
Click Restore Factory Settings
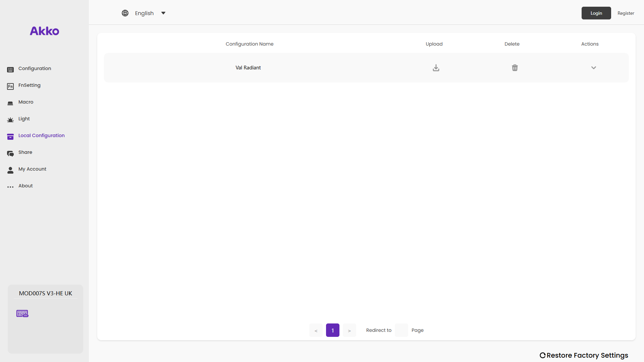584,355
